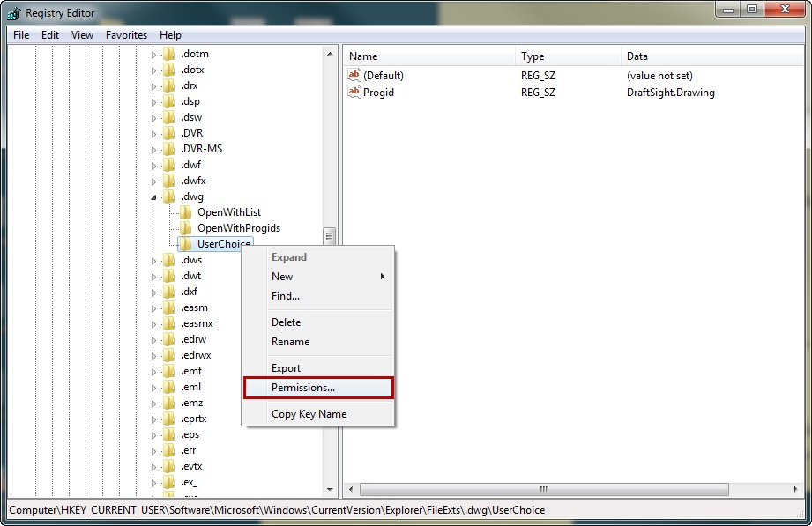812x526 pixels.
Task: Choose Rename in the context menu
Action: [318, 342]
